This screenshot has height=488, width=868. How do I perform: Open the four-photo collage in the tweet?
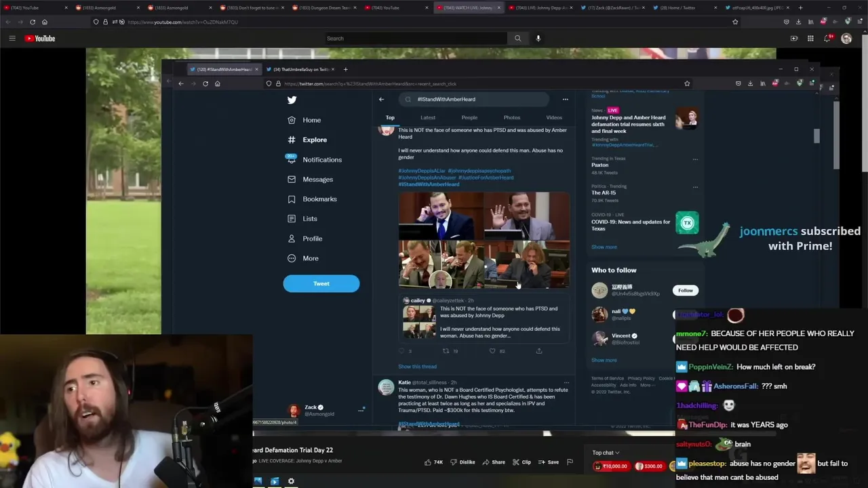pos(484,240)
